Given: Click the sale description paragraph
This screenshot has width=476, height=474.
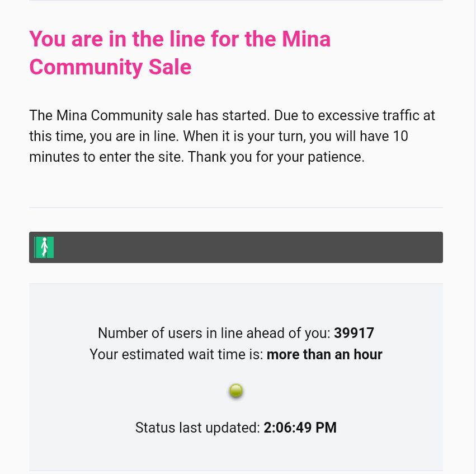Looking at the screenshot, I should tap(232, 136).
